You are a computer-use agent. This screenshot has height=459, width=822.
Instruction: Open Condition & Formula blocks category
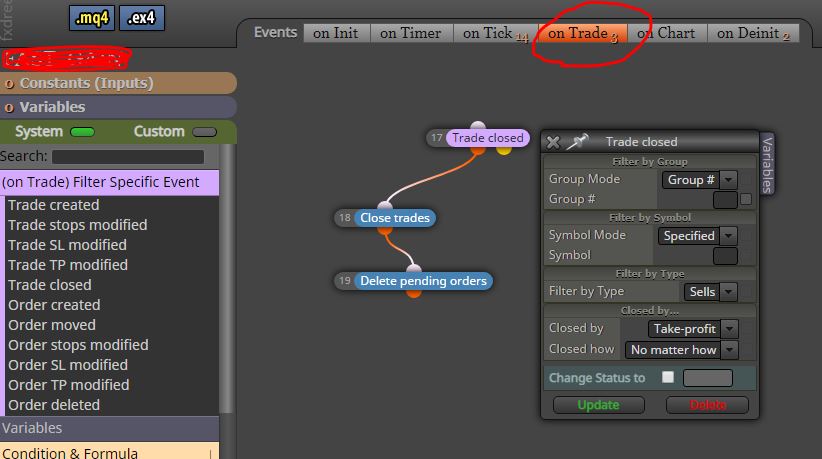pos(110,452)
